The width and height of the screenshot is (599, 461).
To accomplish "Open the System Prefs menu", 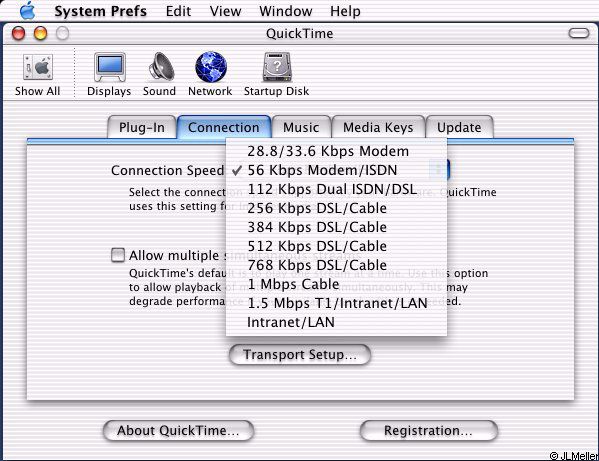I will tap(100, 11).
